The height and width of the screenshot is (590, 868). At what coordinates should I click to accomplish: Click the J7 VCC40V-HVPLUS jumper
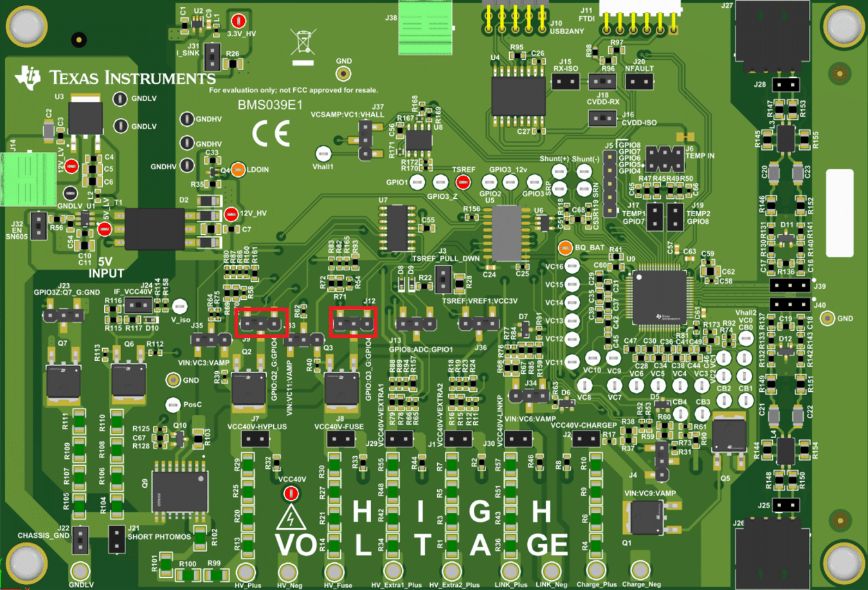255,439
